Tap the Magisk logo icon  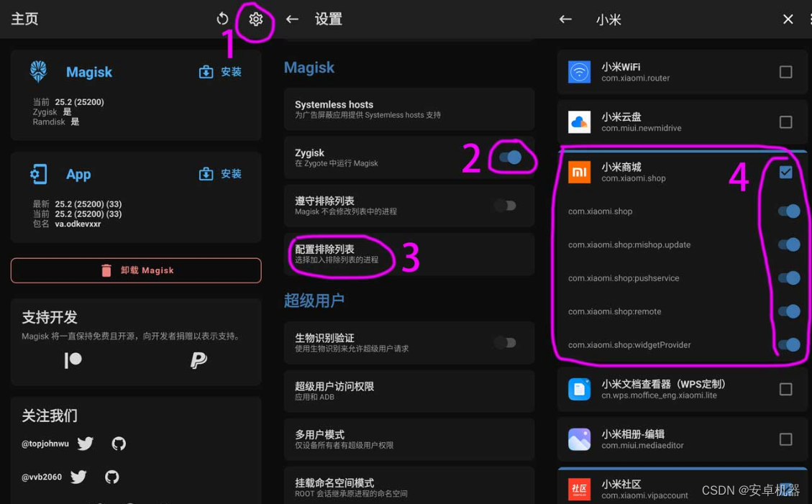tap(38, 71)
